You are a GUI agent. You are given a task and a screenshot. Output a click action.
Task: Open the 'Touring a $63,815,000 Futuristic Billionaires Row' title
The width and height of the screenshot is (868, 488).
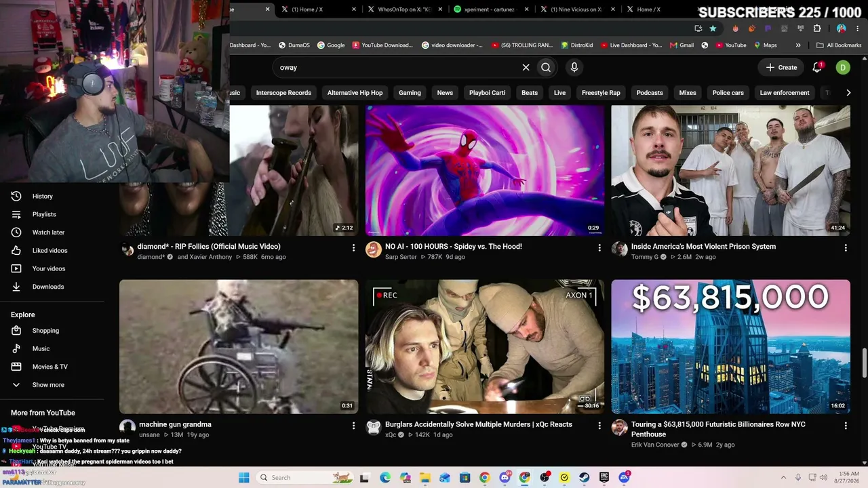[718, 429]
